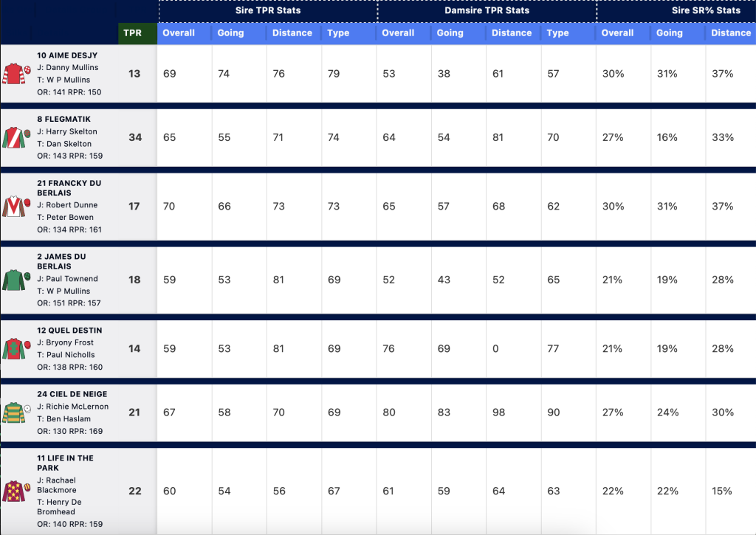
Task: Click Aime Desjy's red striped jockey silk icon
Action: pyautogui.click(x=13, y=75)
